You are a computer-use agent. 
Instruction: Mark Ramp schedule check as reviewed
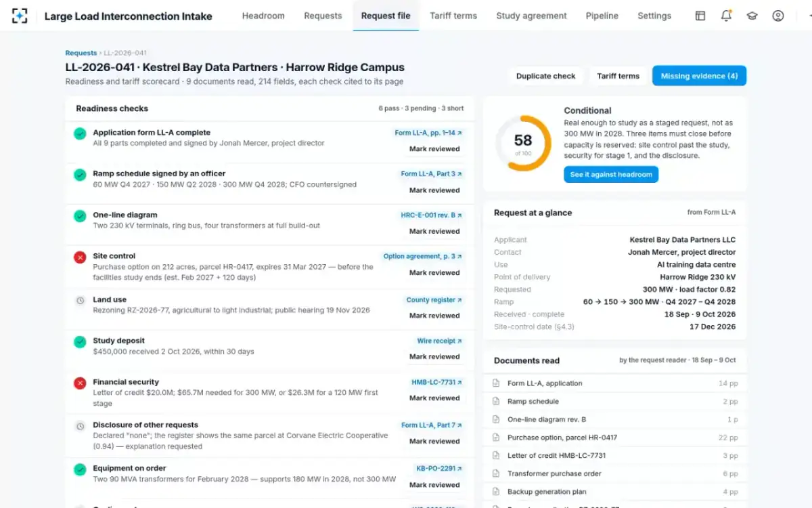[x=434, y=190]
